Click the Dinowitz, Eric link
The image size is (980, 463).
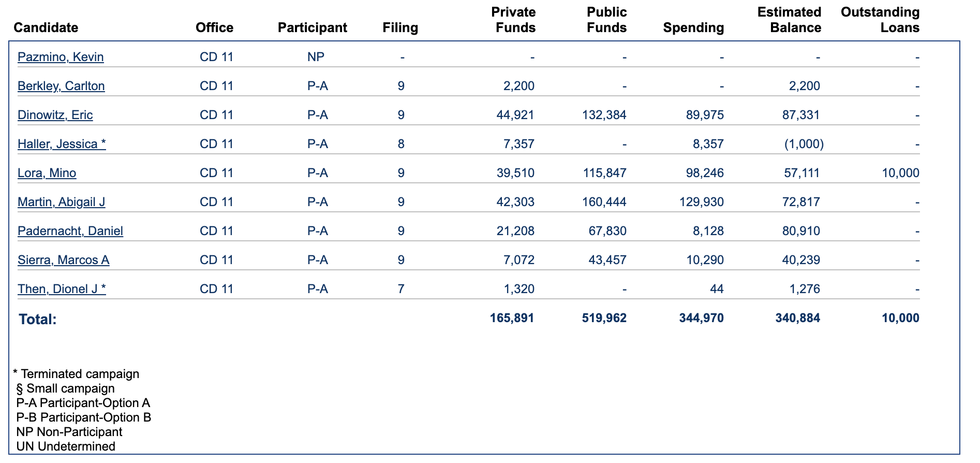pos(55,115)
